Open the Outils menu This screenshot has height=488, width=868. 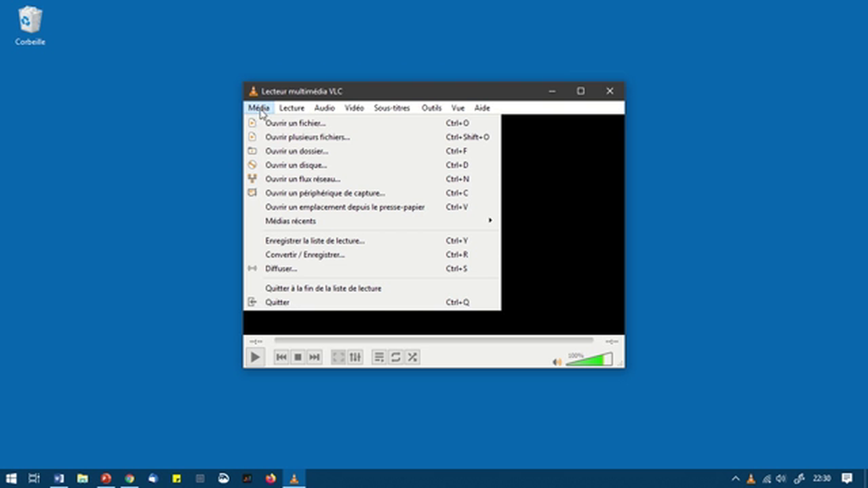(431, 108)
